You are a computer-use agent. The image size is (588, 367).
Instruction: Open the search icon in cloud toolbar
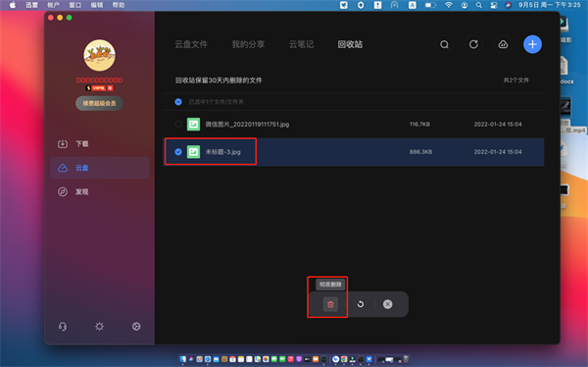point(444,44)
